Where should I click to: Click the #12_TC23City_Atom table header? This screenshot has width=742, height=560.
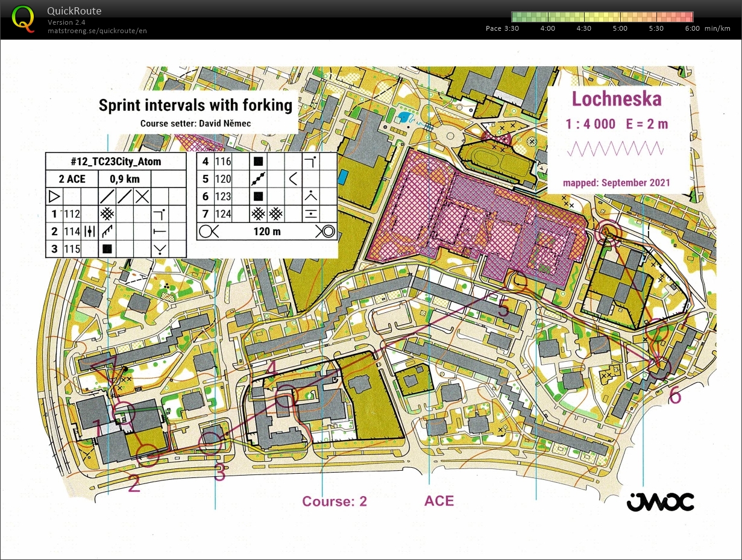(116, 162)
